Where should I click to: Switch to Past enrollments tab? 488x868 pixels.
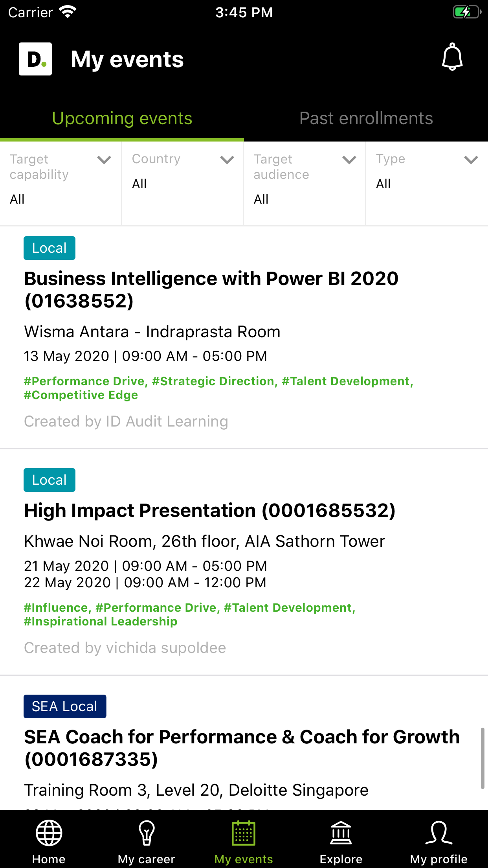[366, 118]
